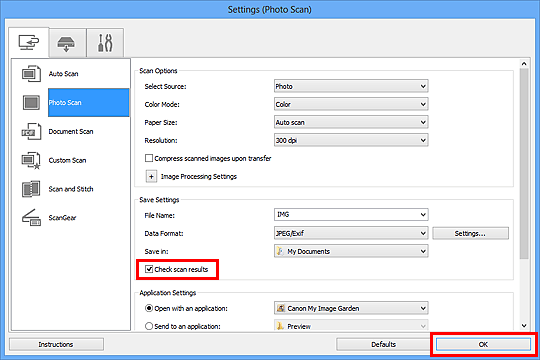Click the Document Scan PDF icon
The image size is (540, 360).
tap(31, 132)
